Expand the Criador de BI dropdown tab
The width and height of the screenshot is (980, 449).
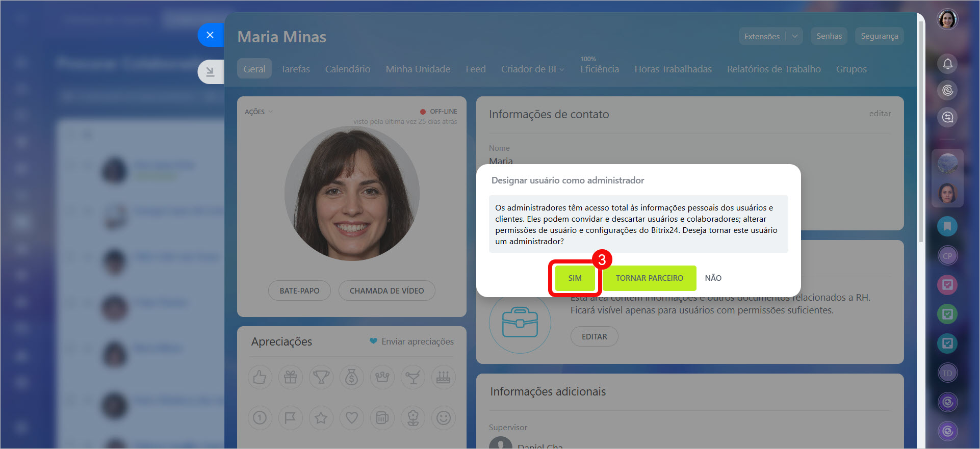pyautogui.click(x=532, y=69)
